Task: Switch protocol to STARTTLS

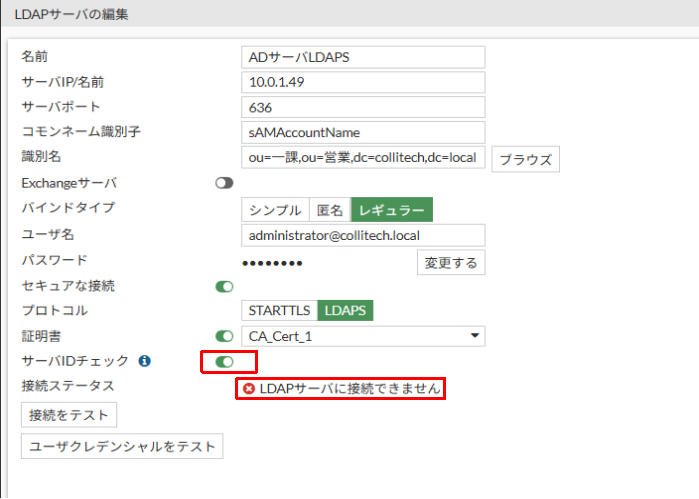Action: 279,310
